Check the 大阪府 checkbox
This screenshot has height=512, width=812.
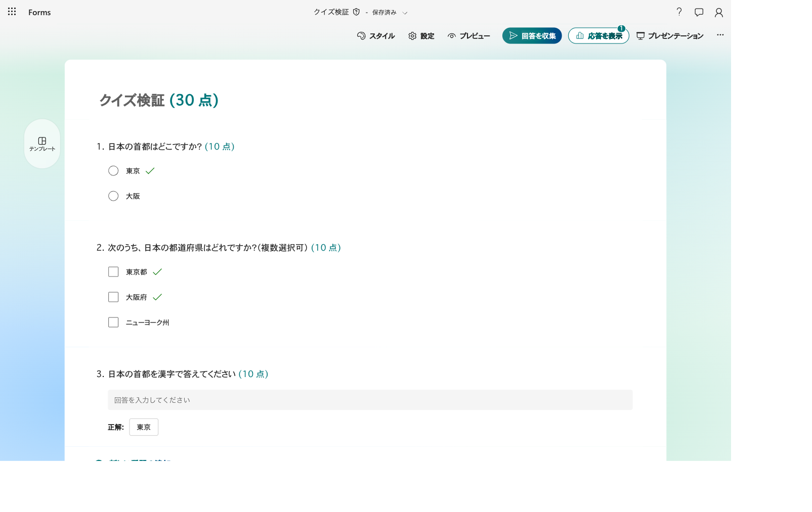(x=113, y=297)
